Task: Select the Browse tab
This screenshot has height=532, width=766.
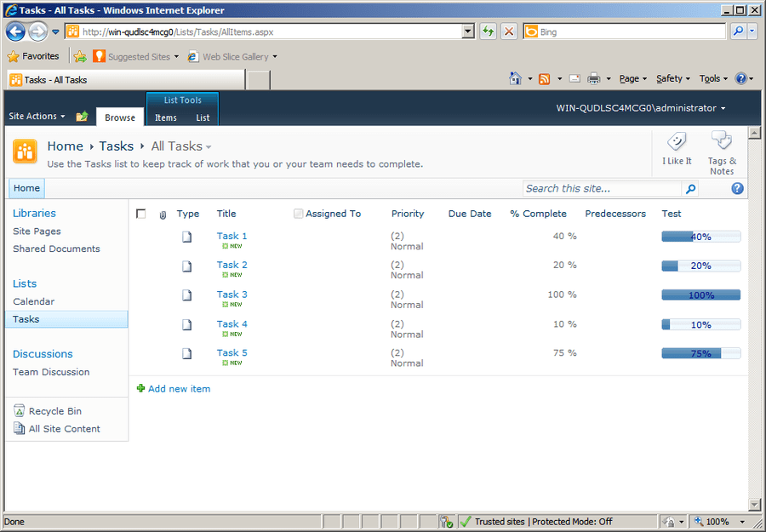Action: 120,117
